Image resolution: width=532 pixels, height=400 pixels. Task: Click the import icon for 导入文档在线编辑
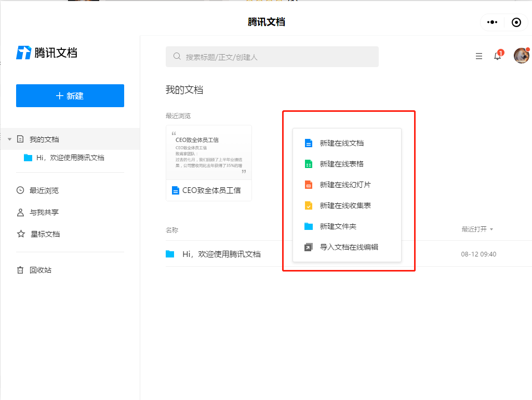coord(309,247)
